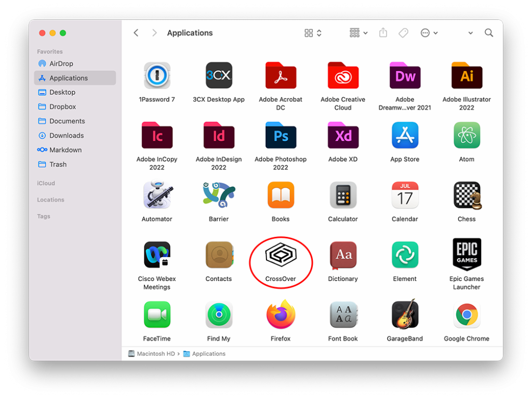532x399 pixels.
Task: Select the GarageBand app icon
Action: pos(405,315)
